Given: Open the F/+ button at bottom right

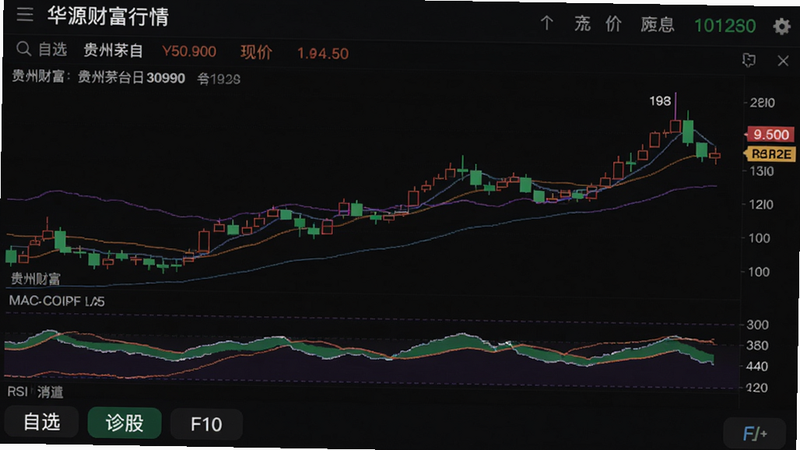Looking at the screenshot, I should click(x=755, y=434).
